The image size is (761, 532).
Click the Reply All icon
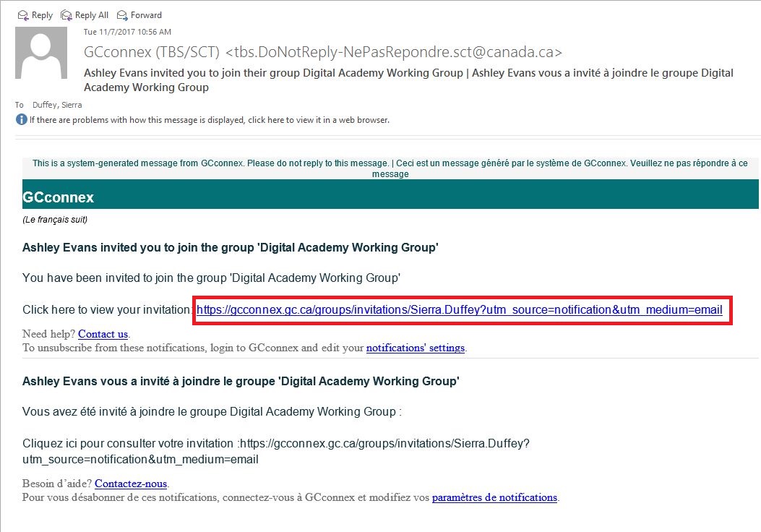point(65,14)
